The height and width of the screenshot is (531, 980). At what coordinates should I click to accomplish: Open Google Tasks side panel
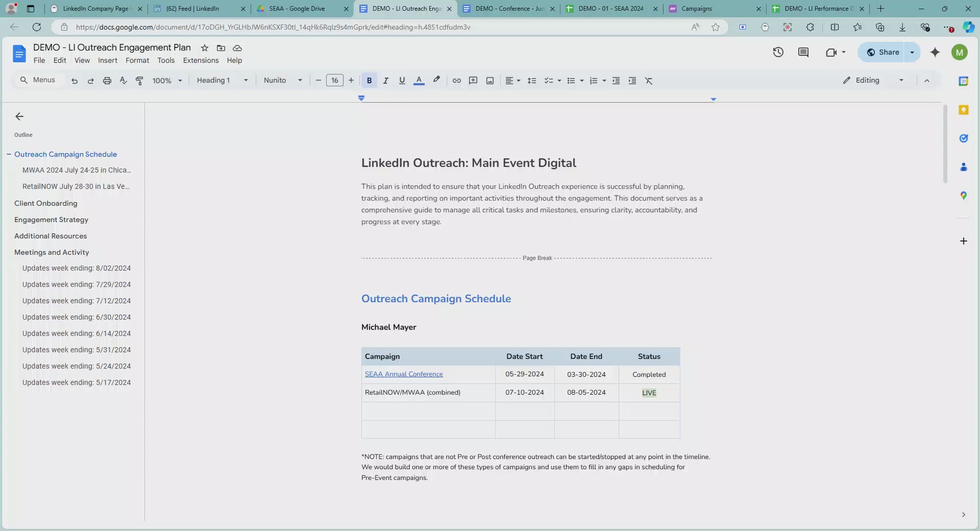pyautogui.click(x=964, y=138)
